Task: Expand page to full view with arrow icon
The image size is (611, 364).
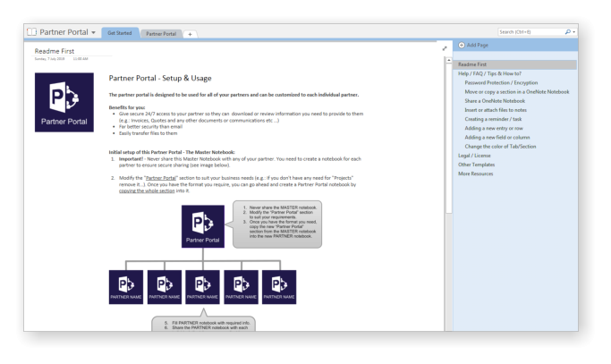Action: pyautogui.click(x=445, y=48)
